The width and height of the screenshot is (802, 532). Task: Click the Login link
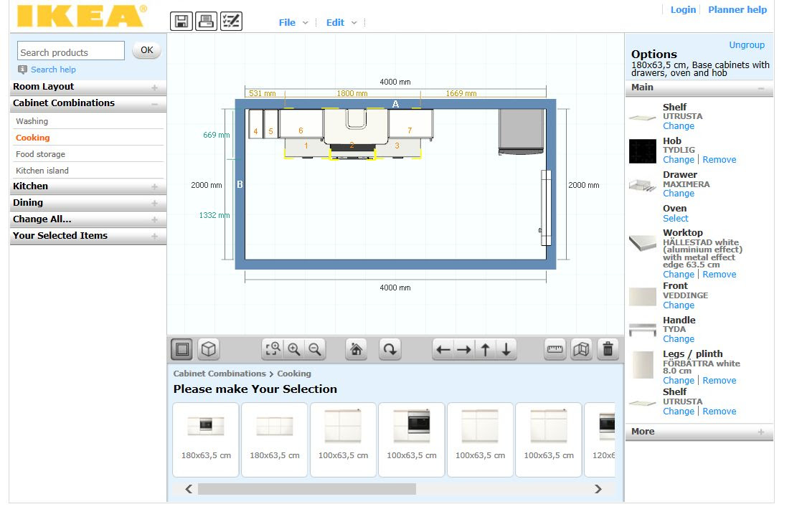coord(683,10)
